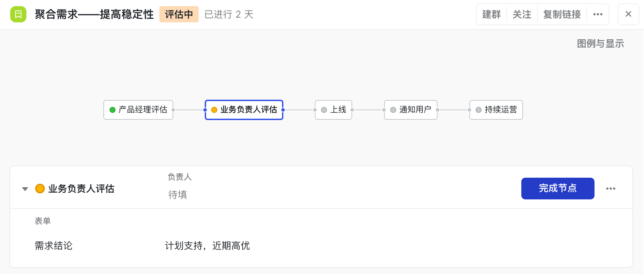Collapse the 业务负责人评估 section triangle
The width and height of the screenshot is (644, 274).
tap(25, 189)
